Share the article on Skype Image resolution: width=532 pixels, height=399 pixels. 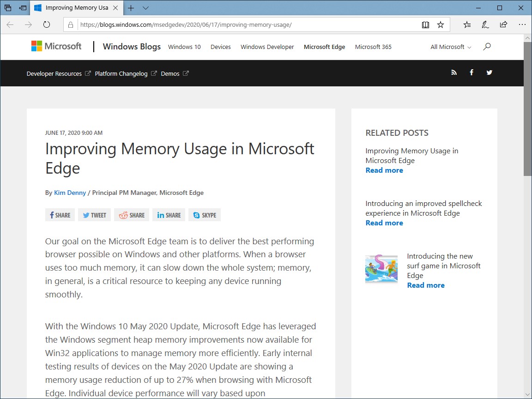pos(204,215)
